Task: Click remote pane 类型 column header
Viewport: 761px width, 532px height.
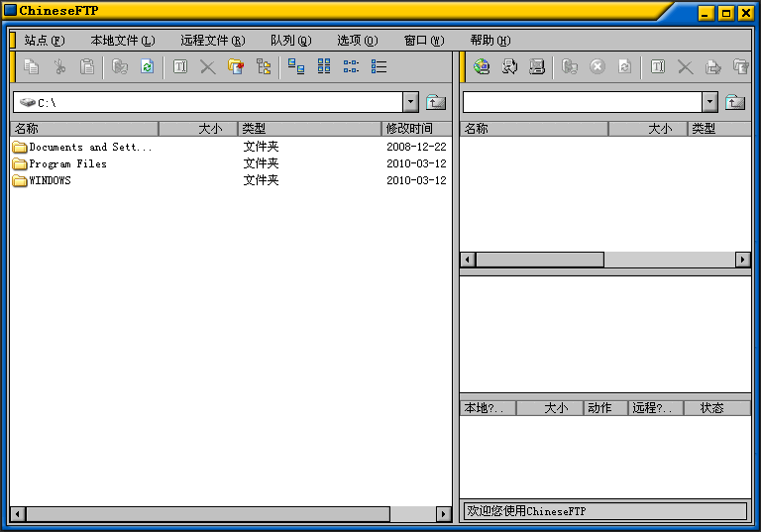Action: (719, 129)
